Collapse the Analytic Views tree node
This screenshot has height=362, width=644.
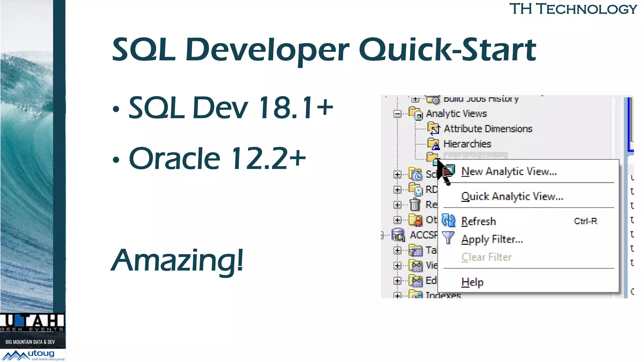(397, 114)
